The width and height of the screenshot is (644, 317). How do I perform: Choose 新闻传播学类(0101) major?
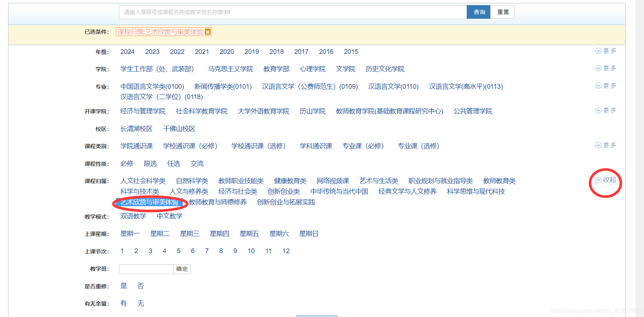tap(223, 87)
